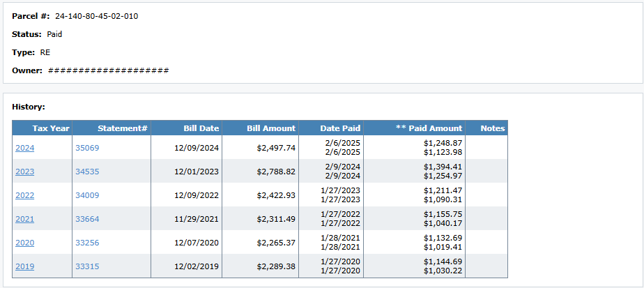This screenshot has width=644, height=288.
Task: Open the 2021 tax year link
Action: point(24,219)
